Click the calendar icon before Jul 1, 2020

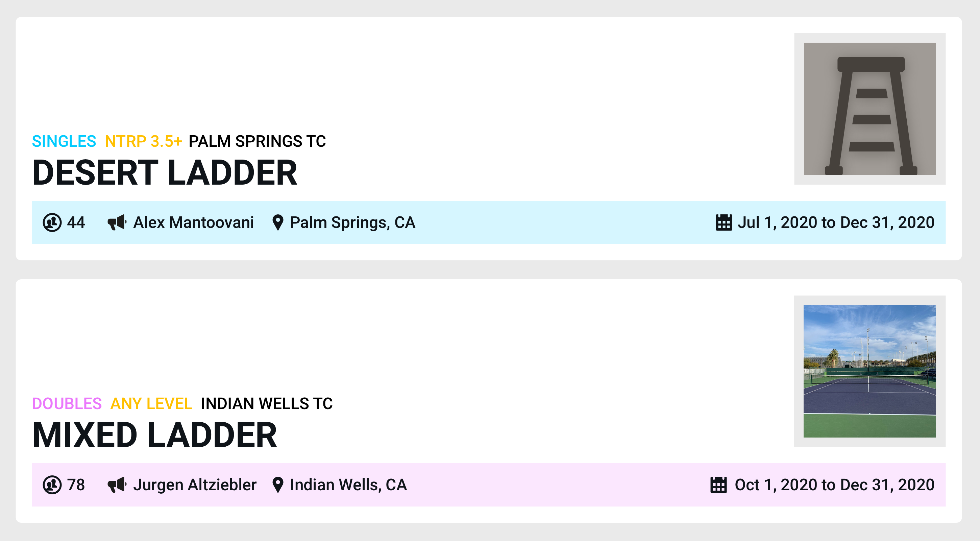(x=724, y=222)
